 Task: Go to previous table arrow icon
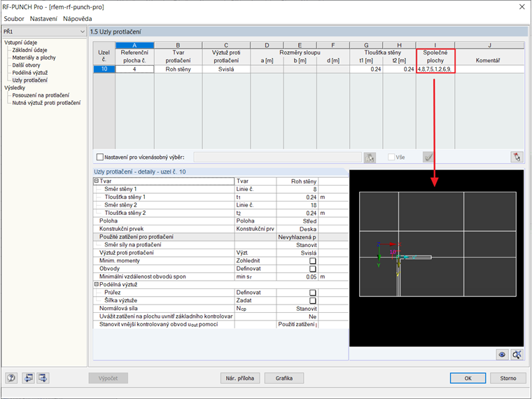point(29,377)
